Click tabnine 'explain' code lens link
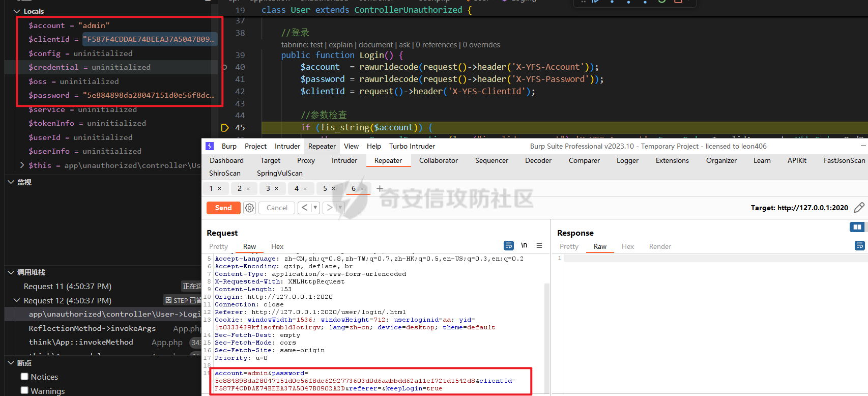The height and width of the screenshot is (396, 868). tap(341, 45)
